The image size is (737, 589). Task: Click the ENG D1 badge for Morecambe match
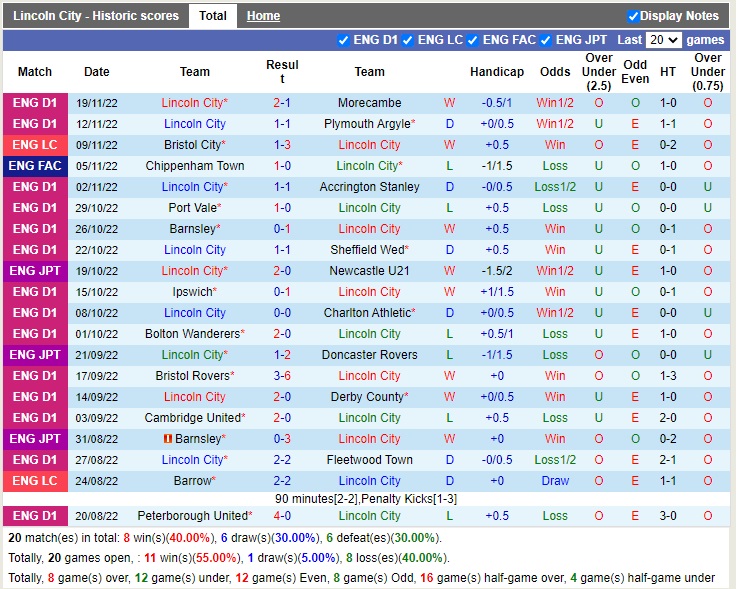(x=35, y=103)
